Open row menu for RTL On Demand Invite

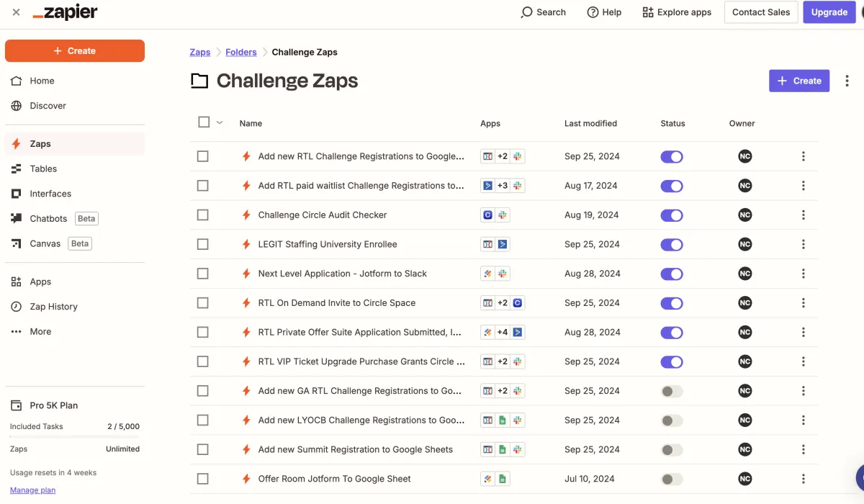point(804,303)
